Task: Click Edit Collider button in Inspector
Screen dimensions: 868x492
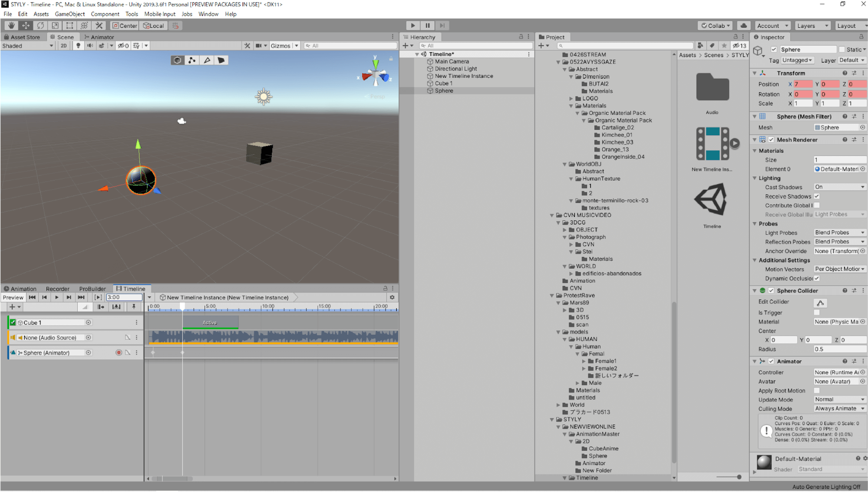Action: click(x=820, y=303)
